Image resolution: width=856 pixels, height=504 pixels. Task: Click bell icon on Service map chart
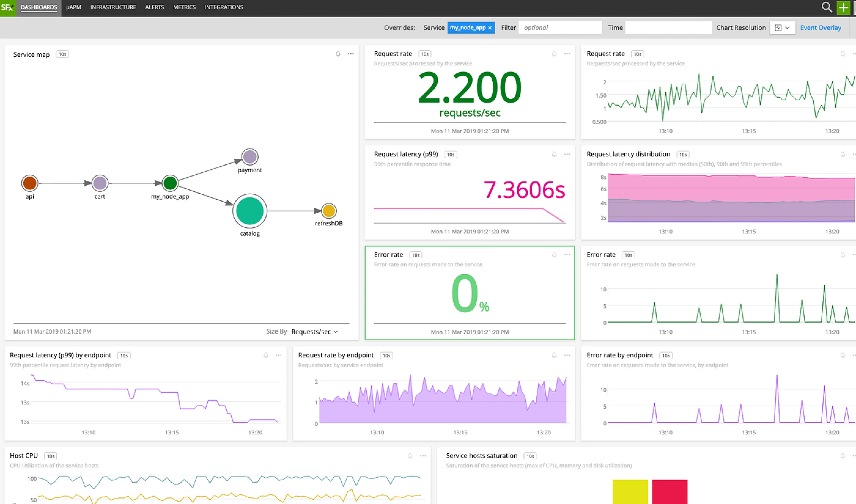pyautogui.click(x=338, y=54)
